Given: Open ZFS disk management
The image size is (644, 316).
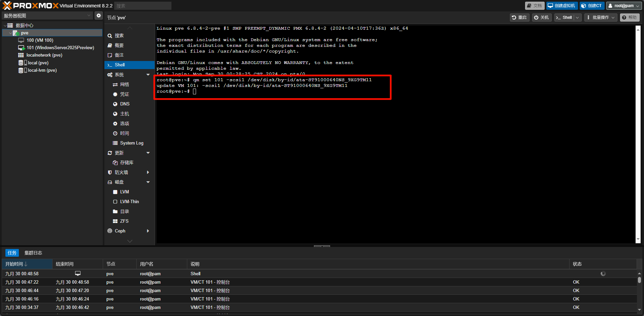Looking at the screenshot, I should pyautogui.click(x=124, y=221).
